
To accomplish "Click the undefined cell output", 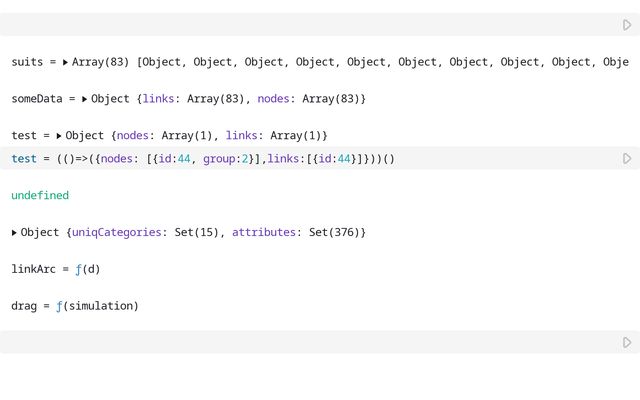I will [40, 195].
